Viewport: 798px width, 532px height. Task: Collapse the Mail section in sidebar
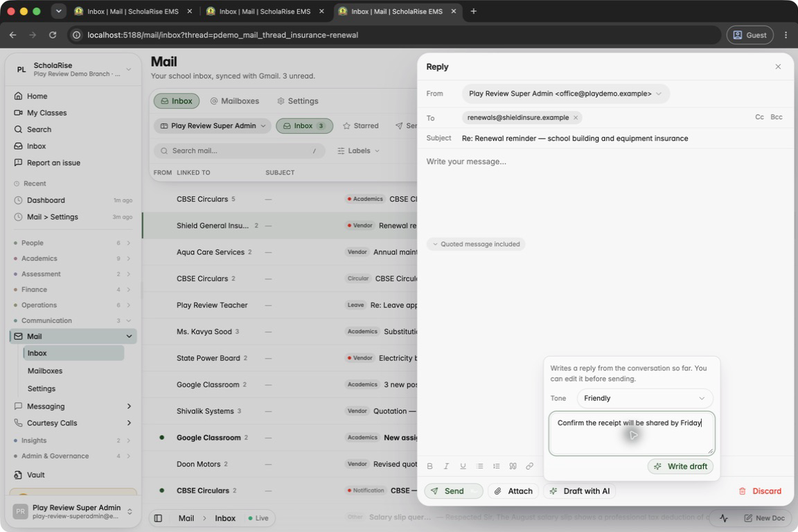click(x=129, y=337)
